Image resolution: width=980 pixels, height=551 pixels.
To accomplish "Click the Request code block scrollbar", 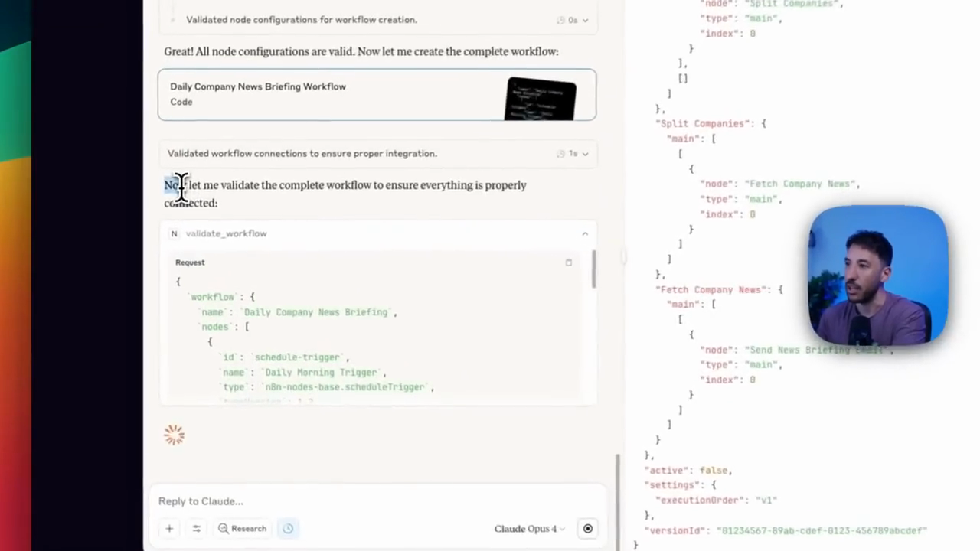I will click(x=593, y=269).
